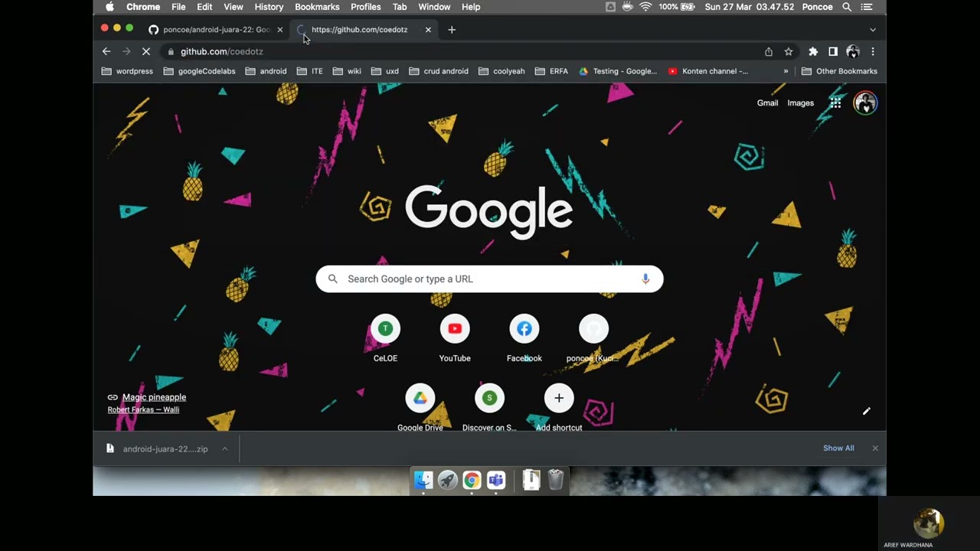Open the Extensions puzzle icon
This screenshot has height=551, width=980.
(x=813, y=51)
